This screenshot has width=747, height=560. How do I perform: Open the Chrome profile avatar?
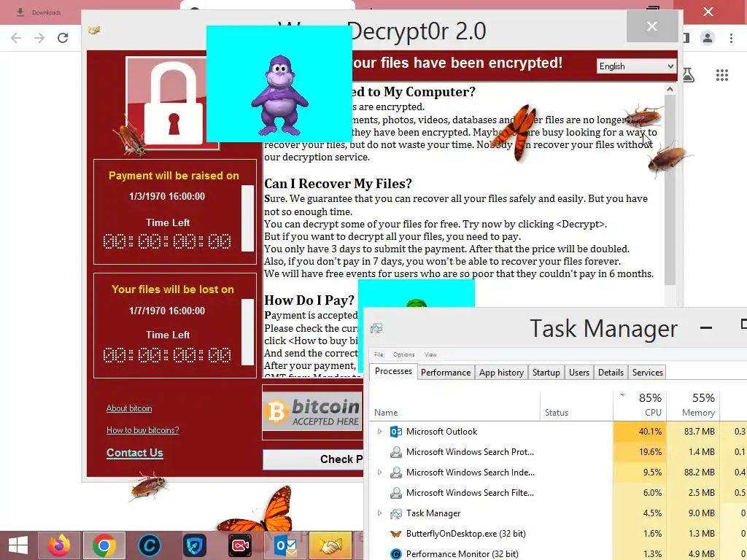[x=708, y=38]
